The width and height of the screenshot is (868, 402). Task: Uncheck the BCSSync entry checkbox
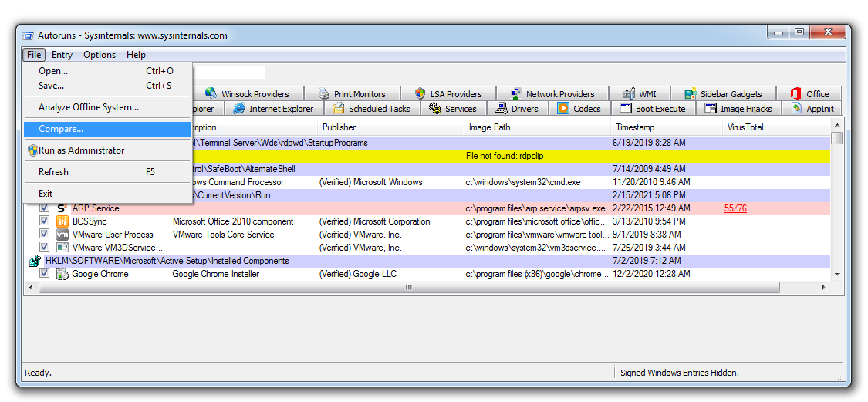point(44,221)
